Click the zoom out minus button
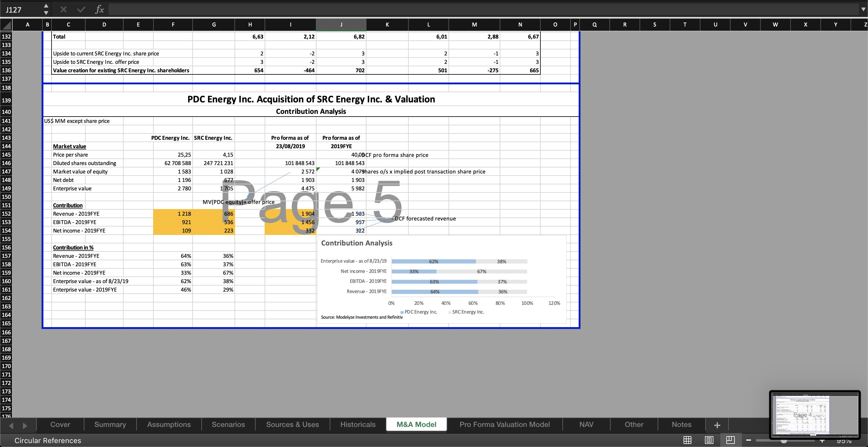The image size is (868, 447). point(749,440)
